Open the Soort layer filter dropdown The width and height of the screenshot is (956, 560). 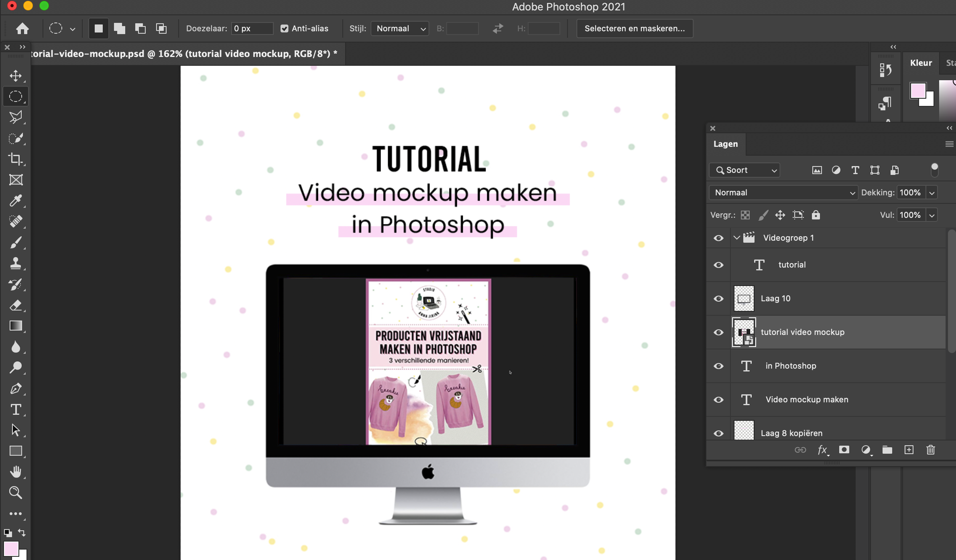(x=744, y=170)
